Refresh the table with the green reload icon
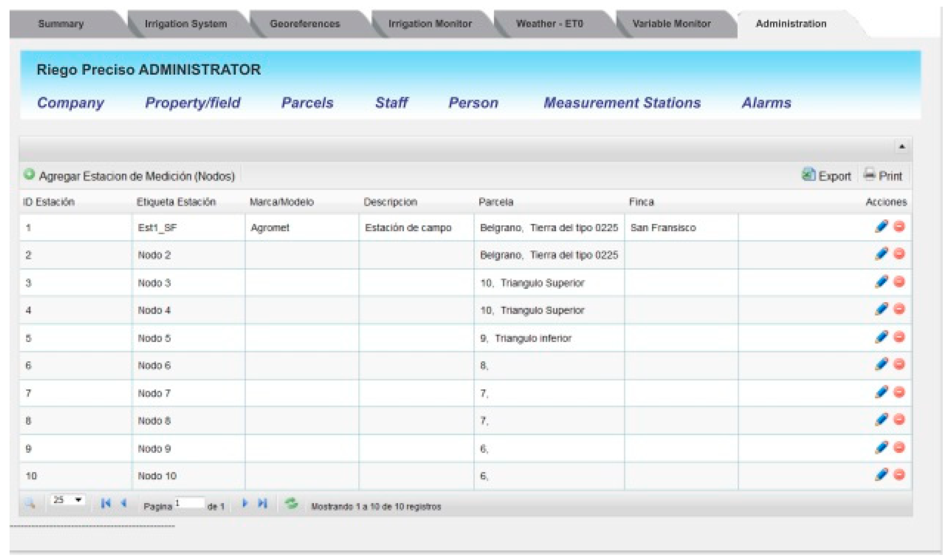This screenshot has height=560, width=951. pos(291,503)
